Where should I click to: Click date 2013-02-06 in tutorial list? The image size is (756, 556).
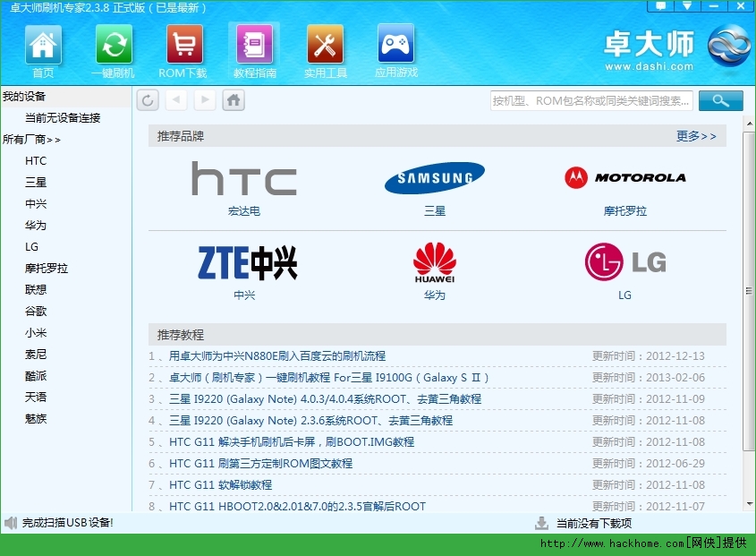coord(675,378)
